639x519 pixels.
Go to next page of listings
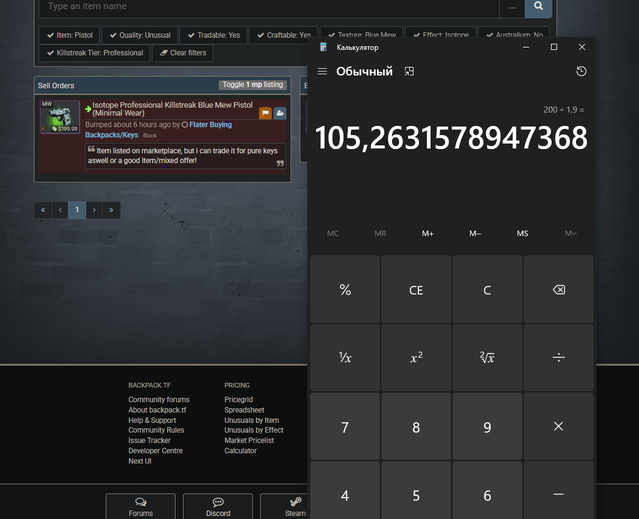tap(94, 210)
